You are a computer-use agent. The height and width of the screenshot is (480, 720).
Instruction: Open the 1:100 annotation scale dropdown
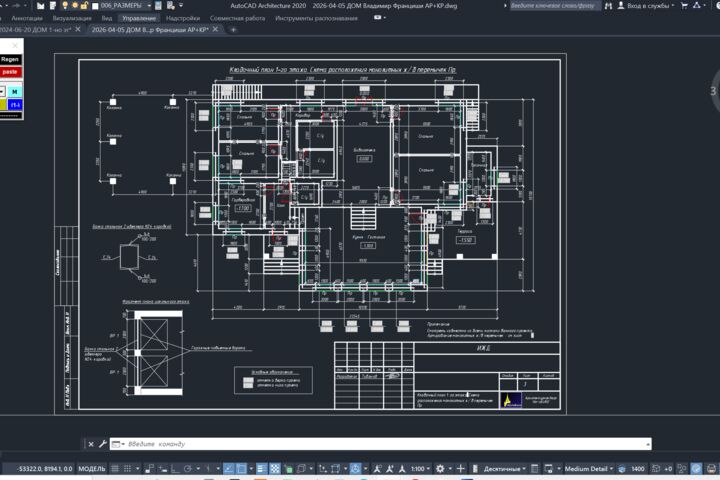pos(420,469)
